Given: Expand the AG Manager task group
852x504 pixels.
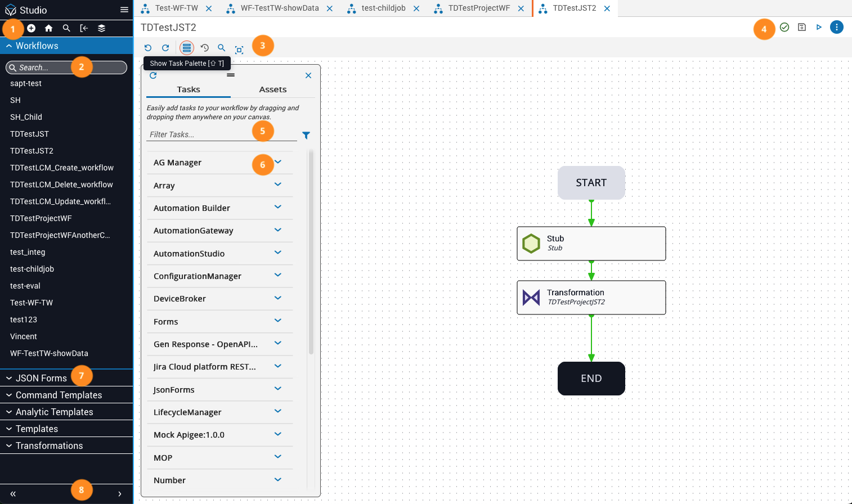Looking at the screenshot, I should click(x=277, y=162).
